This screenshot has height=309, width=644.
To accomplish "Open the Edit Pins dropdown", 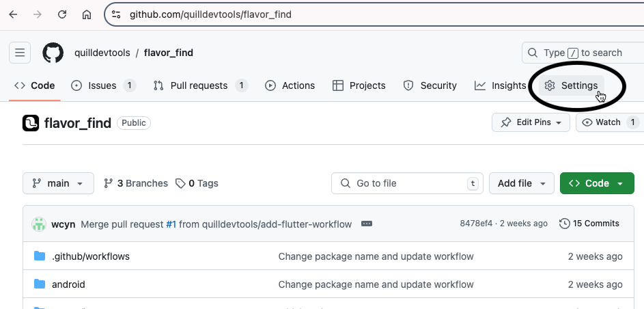I will pos(531,122).
